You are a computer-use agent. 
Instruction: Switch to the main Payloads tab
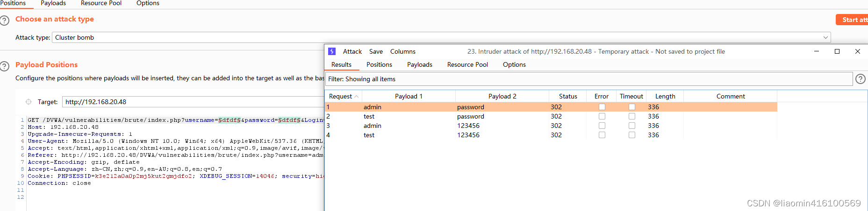pos(53,3)
